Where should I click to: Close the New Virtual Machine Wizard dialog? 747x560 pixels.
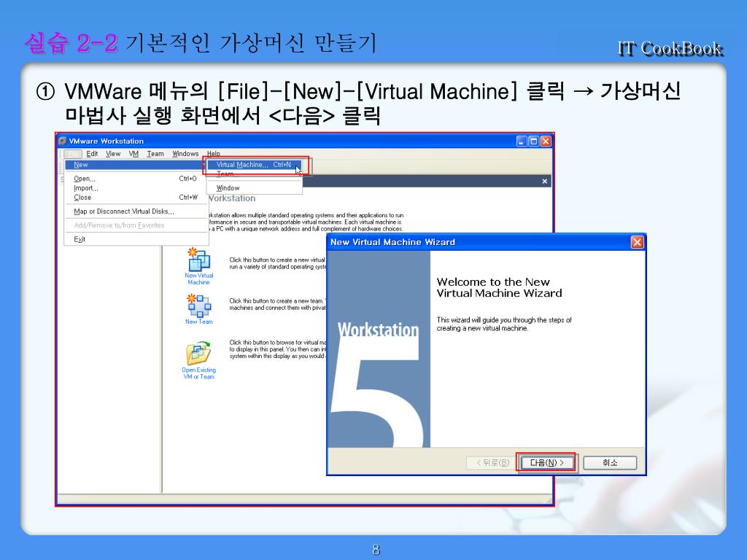[x=637, y=242]
